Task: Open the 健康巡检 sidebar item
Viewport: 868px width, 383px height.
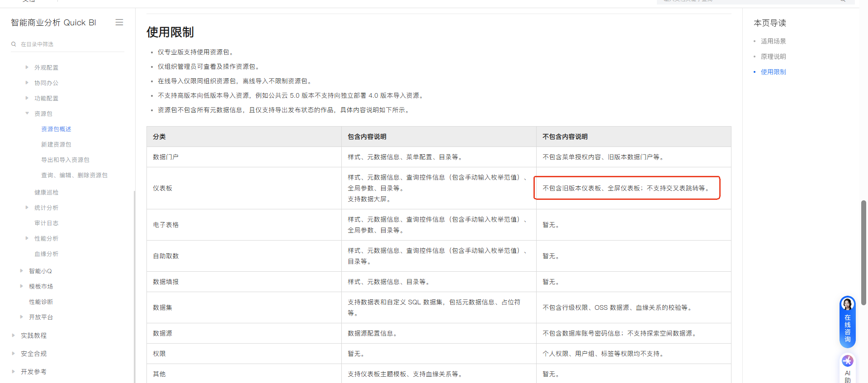Action: pyautogui.click(x=46, y=192)
